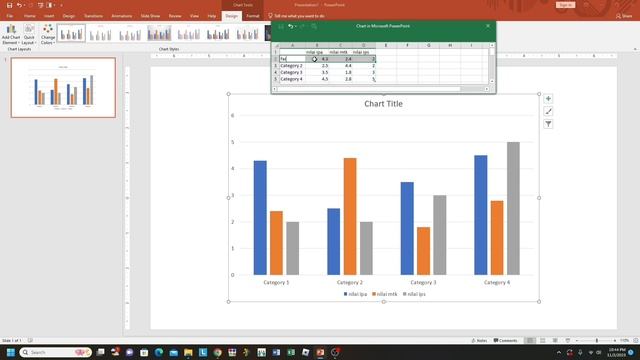
Task: Open Google Chrome from the taskbar
Action: [218, 352]
